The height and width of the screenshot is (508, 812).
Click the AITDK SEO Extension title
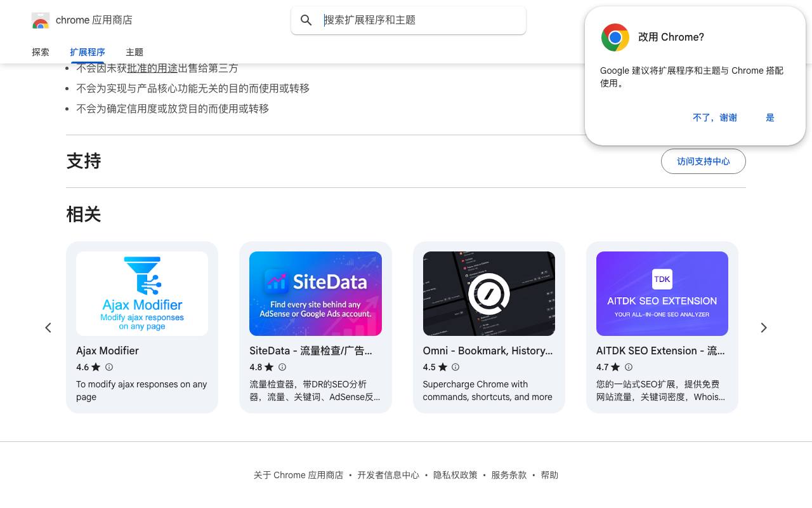(660, 351)
